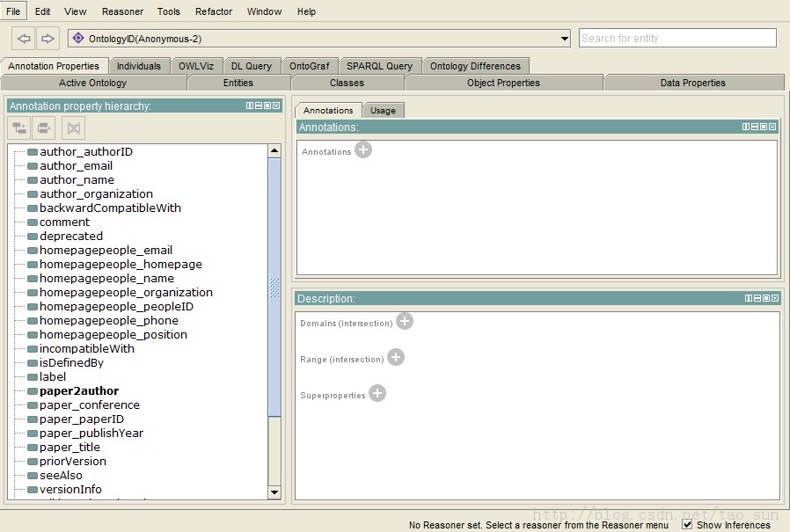Add a Range (intersection) entry

click(396, 358)
